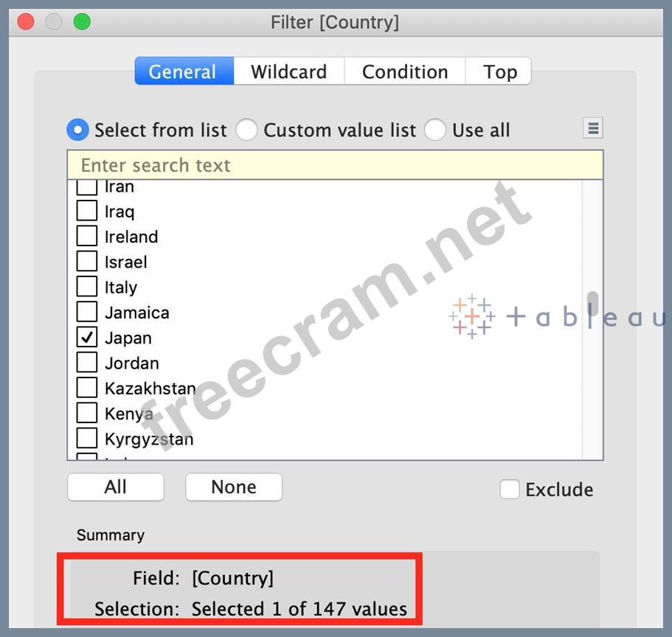The width and height of the screenshot is (672, 637).
Task: Click the General tab
Action: (183, 72)
